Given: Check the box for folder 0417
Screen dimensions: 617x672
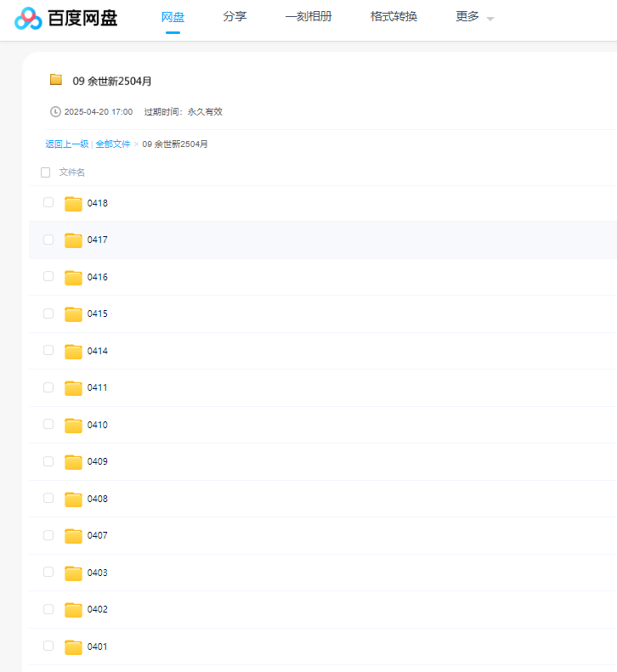Looking at the screenshot, I should tap(48, 240).
